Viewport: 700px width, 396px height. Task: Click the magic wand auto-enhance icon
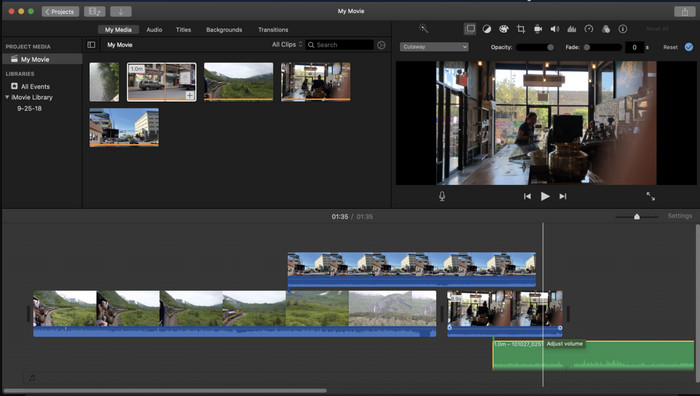click(x=423, y=29)
